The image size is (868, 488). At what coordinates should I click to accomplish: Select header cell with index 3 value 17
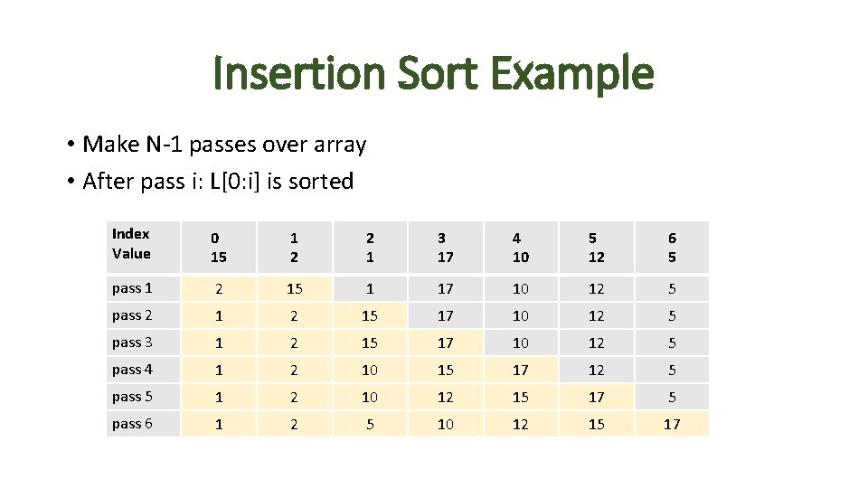pos(445,248)
